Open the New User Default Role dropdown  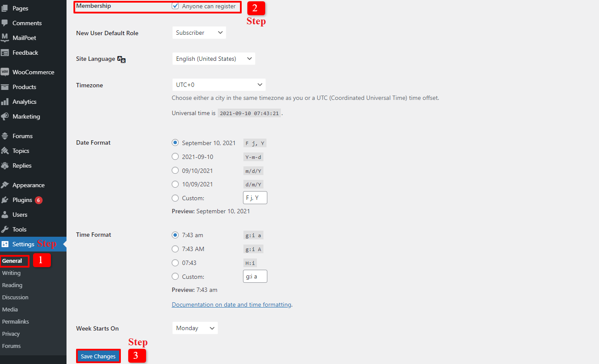pos(199,33)
